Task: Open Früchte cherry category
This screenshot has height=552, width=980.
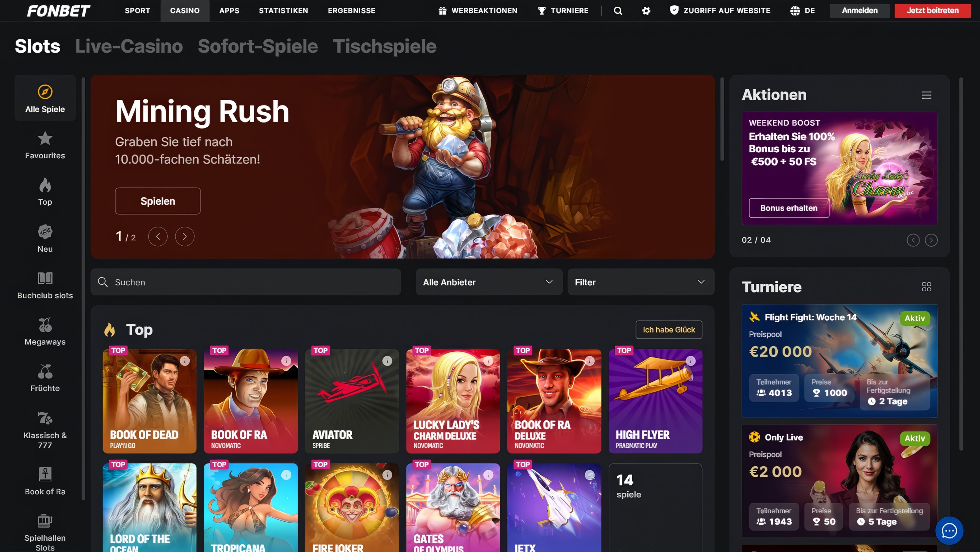Action: tap(45, 378)
